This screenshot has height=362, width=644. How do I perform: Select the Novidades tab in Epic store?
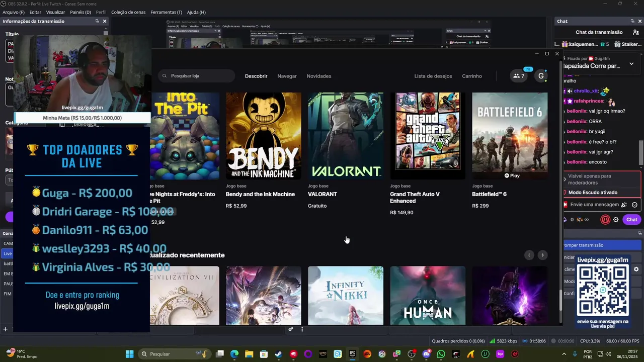click(x=319, y=76)
